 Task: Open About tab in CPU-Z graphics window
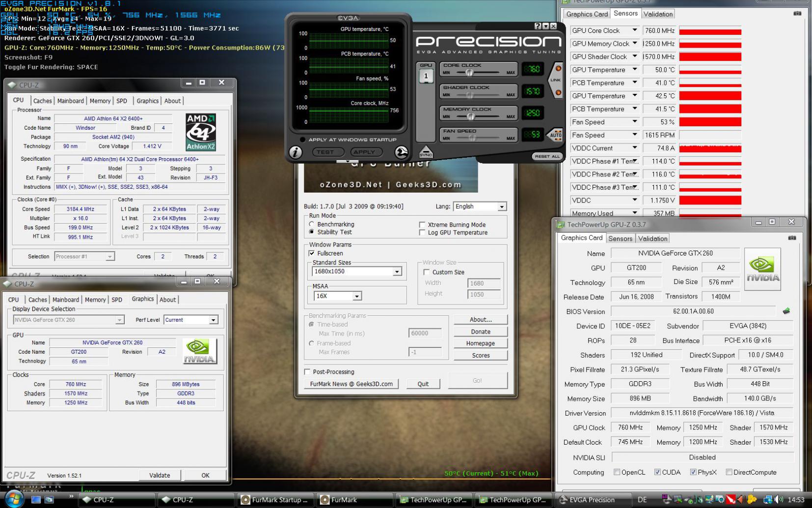tap(167, 300)
